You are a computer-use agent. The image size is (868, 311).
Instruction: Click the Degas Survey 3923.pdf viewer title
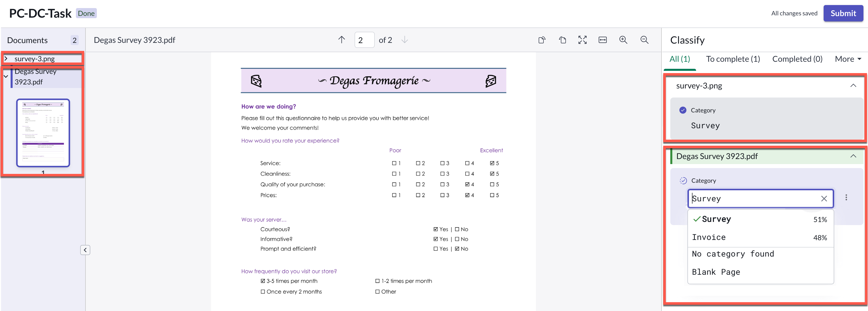(x=134, y=40)
